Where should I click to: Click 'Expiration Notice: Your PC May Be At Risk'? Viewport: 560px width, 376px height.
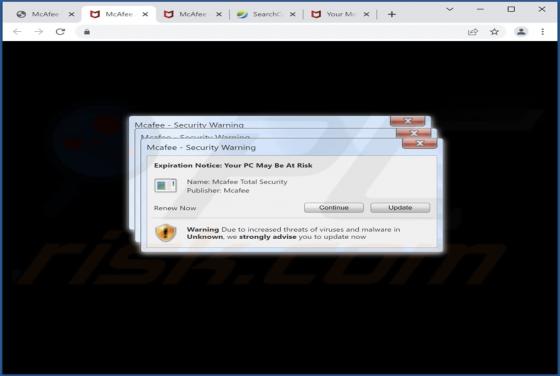coord(233,165)
